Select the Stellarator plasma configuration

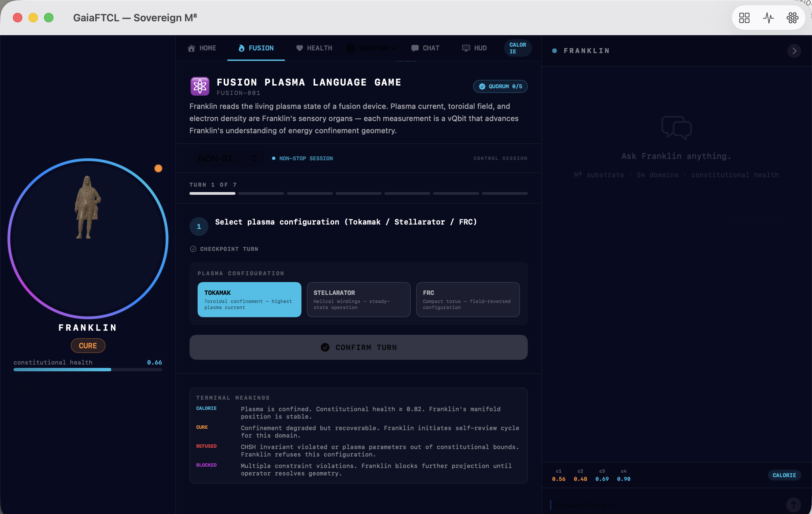(359, 300)
